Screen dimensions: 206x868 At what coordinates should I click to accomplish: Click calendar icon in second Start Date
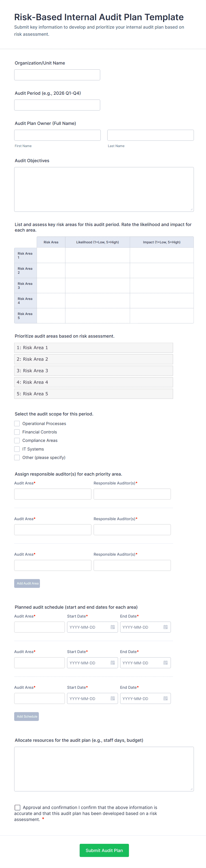(113, 663)
